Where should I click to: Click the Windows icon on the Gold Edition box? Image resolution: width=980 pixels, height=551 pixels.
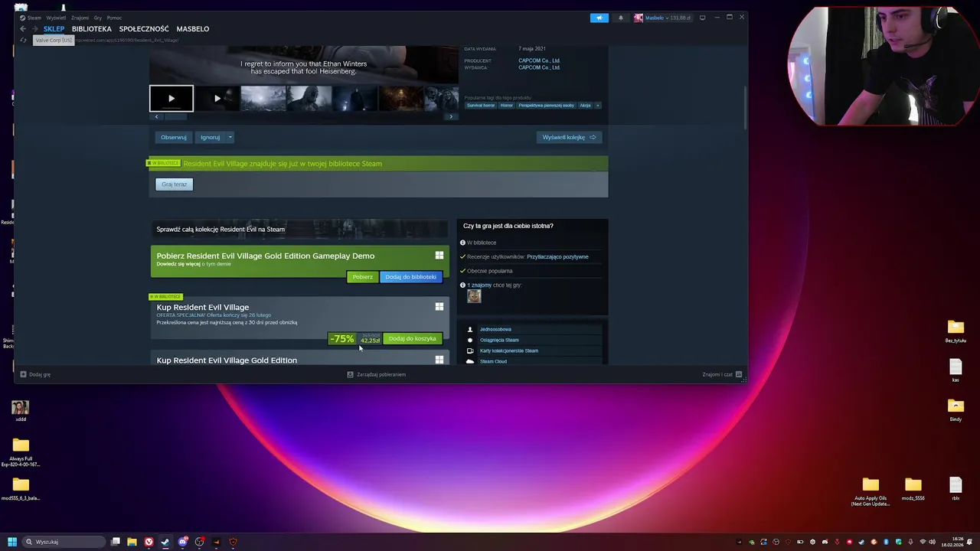(439, 360)
